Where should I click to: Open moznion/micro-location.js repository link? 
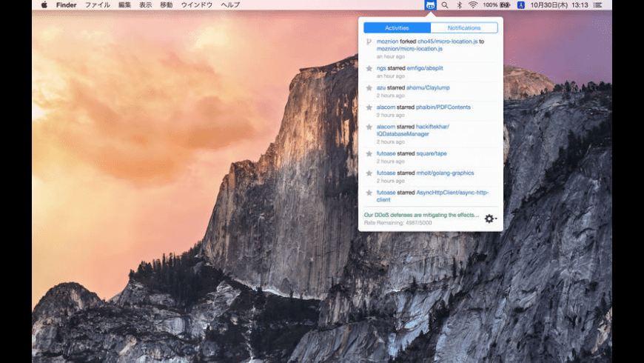click(x=409, y=48)
